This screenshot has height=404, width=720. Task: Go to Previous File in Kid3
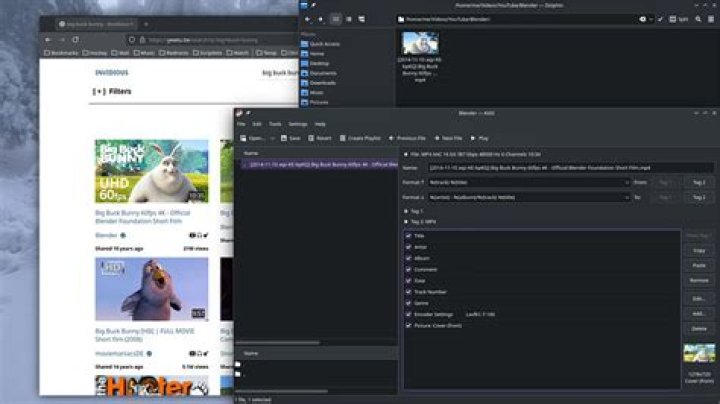click(x=407, y=138)
